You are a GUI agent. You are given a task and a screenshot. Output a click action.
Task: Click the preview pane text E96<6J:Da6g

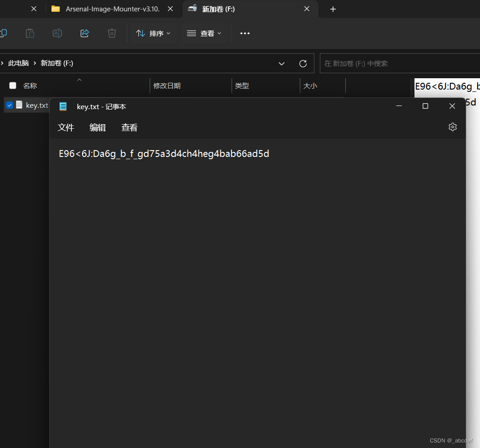[447, 86]
